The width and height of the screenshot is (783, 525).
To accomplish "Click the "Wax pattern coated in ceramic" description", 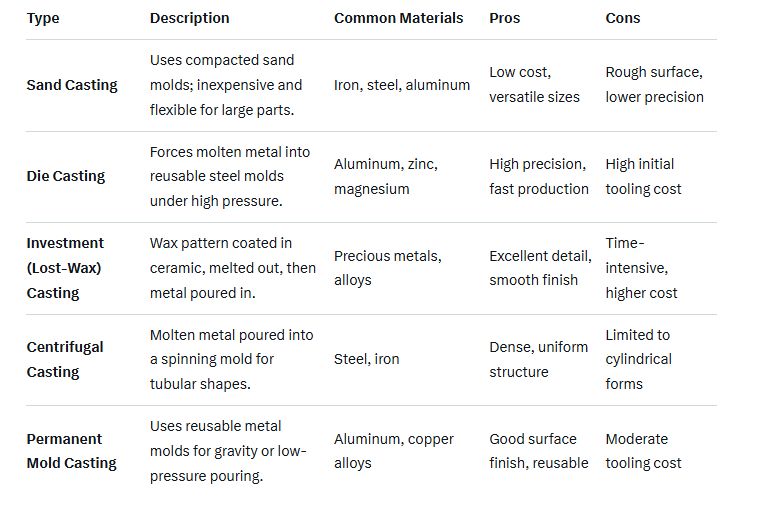I will (230, 268).
